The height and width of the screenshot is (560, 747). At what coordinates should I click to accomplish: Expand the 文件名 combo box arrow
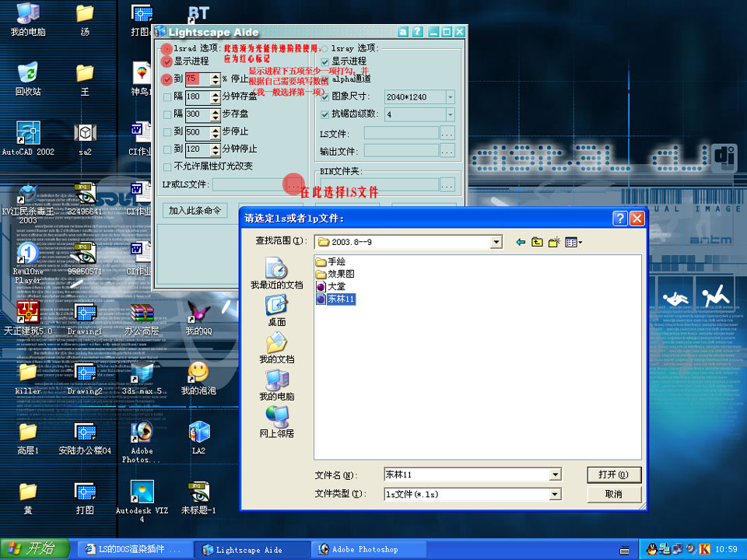[555, 474]
